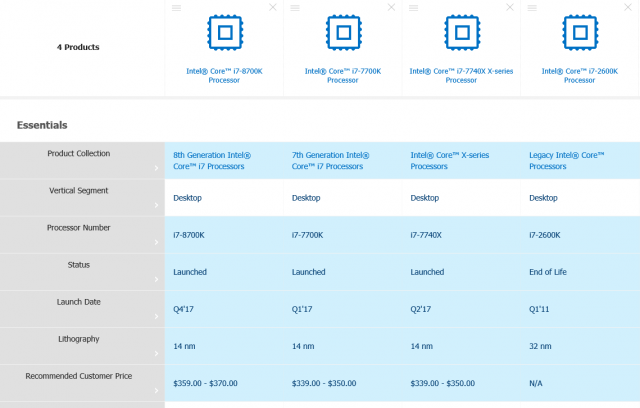Select i7-8700K Launched status cell

[x=224, y=272]
